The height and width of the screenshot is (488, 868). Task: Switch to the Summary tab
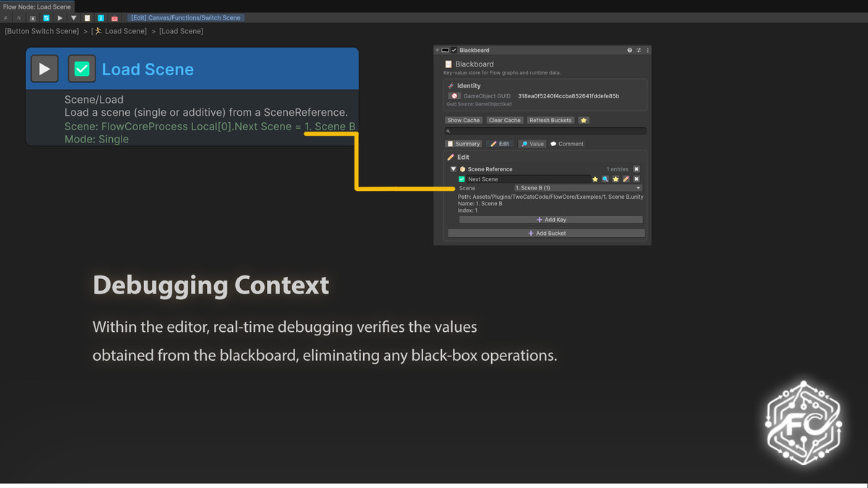point(464,144)
